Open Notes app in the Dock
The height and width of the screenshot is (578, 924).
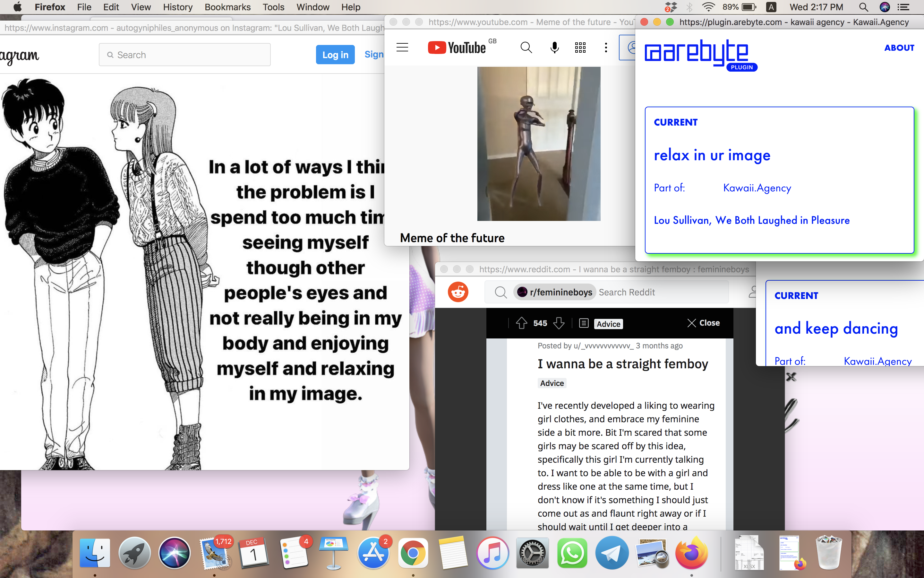[453, 553]
